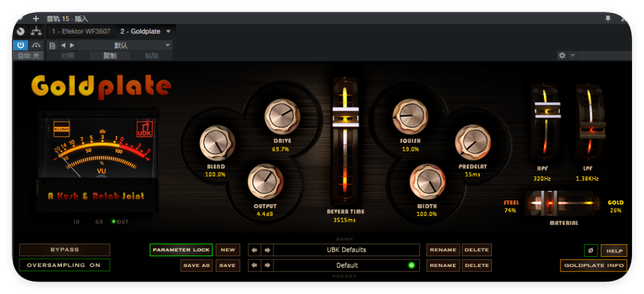Click the 对照 compare button
644x294 pixels.
tap(68, 56)
